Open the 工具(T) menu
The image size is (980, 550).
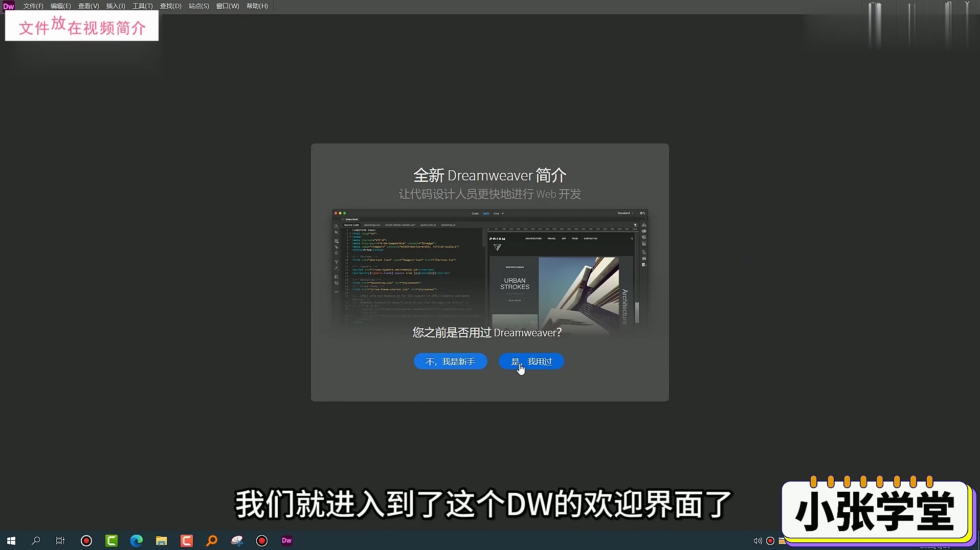[143, 6]
